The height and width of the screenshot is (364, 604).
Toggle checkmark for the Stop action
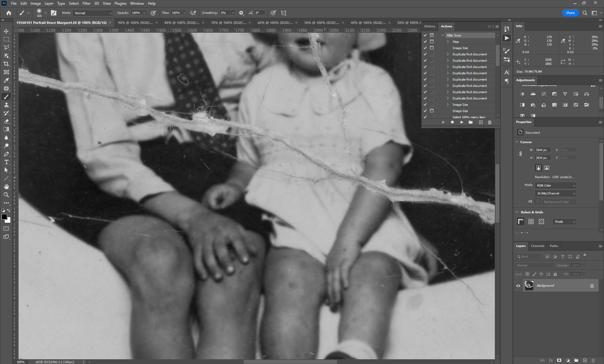coord(425,42)
